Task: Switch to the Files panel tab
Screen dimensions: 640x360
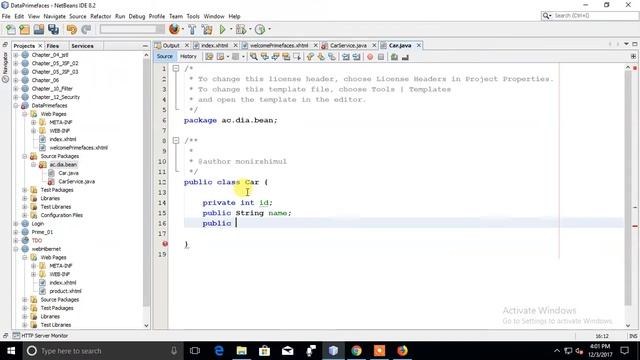Action: point(53,46)
